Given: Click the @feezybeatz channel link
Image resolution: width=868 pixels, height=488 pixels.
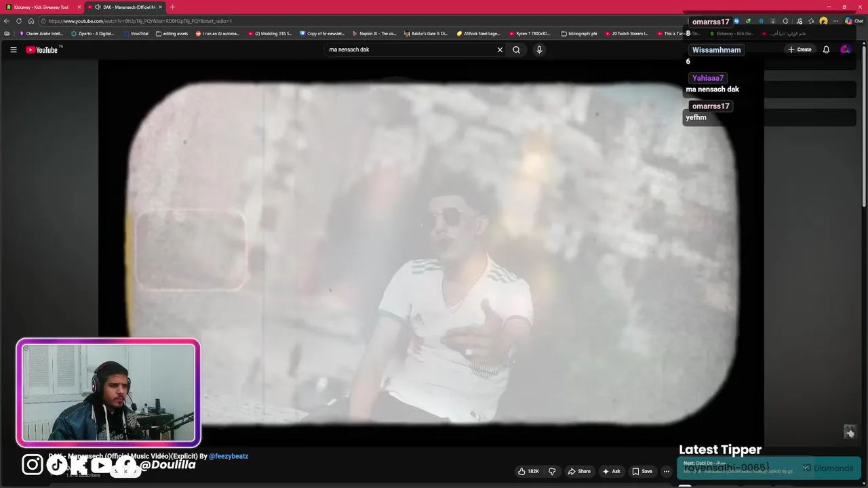Looking at the screenshot, I should [x=229, y=456].
